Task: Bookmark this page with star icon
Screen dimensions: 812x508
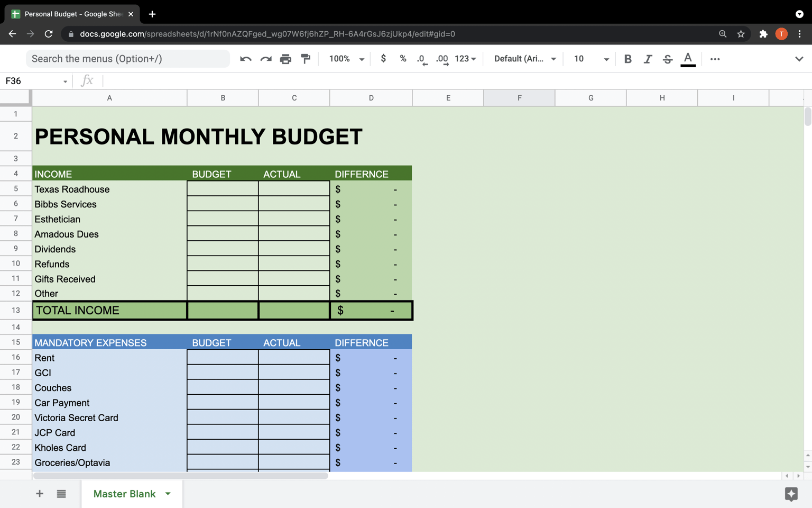Action: tap(741, 34)
